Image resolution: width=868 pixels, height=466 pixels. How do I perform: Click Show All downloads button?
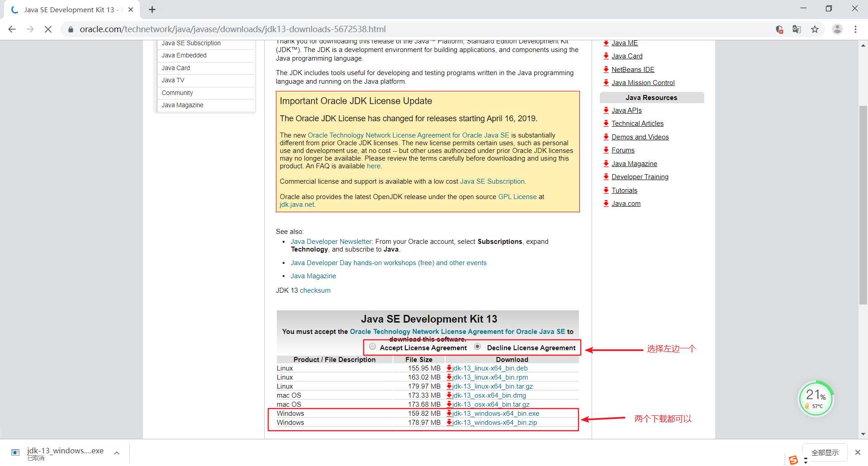tap(825, 452)
